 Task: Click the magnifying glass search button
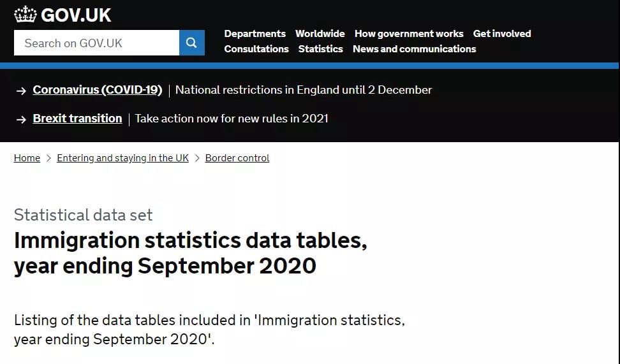pos(192,43)
